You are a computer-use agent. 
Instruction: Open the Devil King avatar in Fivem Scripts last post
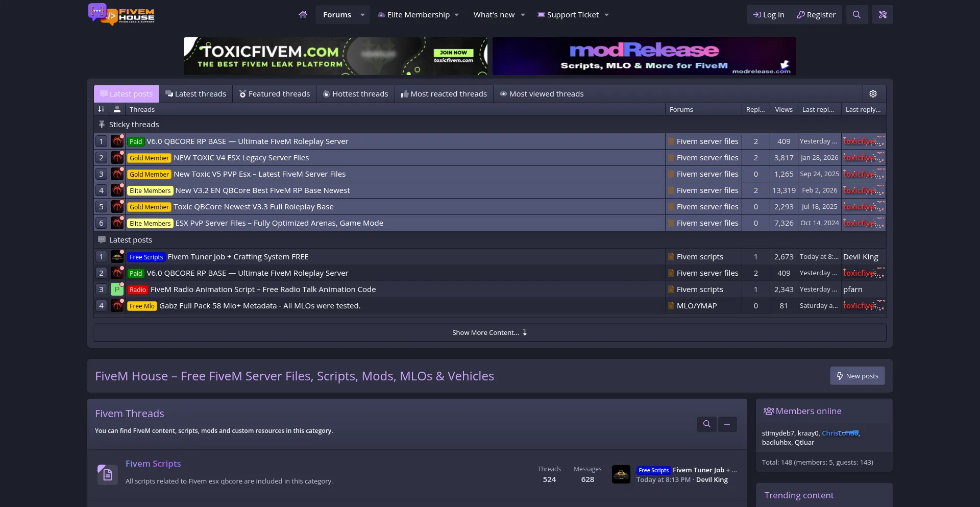point(621,474)
